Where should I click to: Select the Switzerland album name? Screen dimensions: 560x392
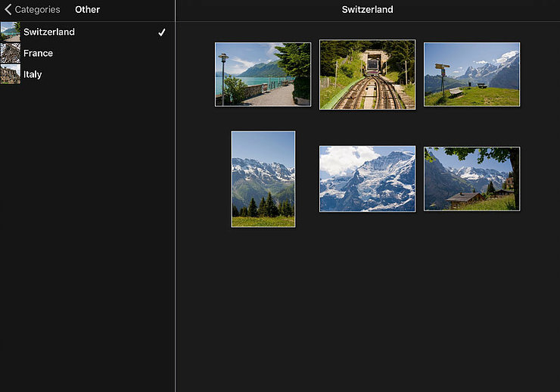[49, 32]
